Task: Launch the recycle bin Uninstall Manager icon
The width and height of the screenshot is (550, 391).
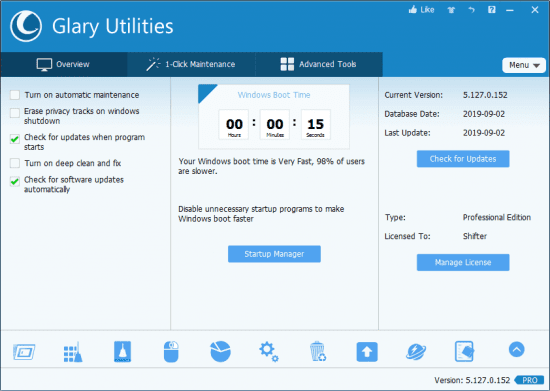Action: click(x=318, y=352)
